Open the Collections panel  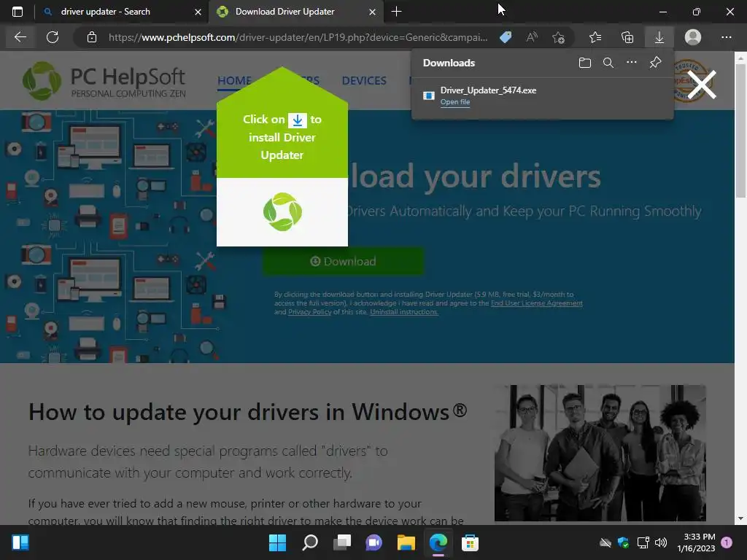point(627,37)
